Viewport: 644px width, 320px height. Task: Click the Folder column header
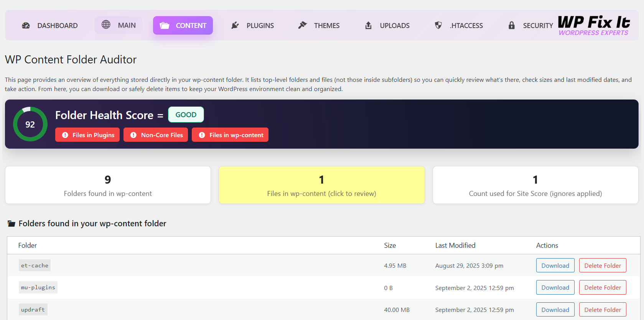(x=28, y=245)
